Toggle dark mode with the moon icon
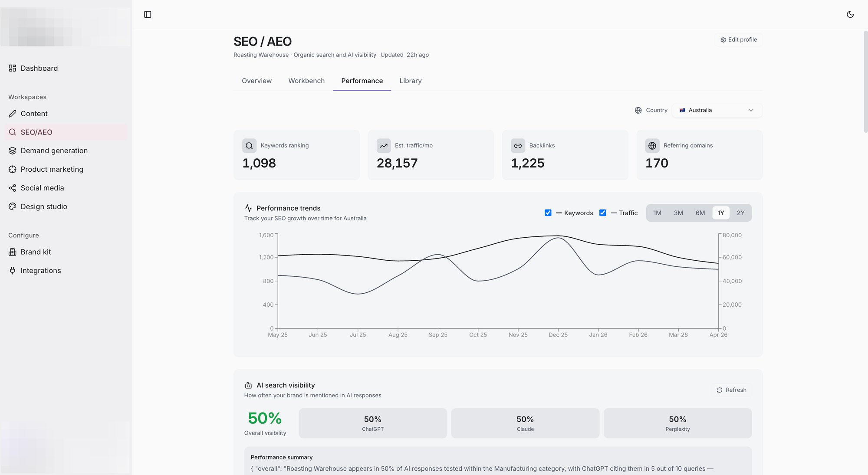This screenshot has width=868, height=475. 850,14
